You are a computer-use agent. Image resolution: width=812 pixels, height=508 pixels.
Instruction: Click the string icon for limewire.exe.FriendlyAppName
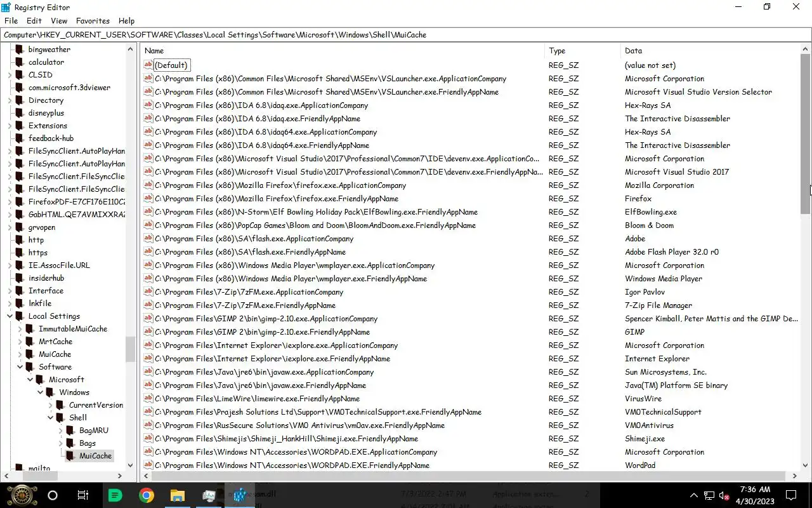pos(148,398)
